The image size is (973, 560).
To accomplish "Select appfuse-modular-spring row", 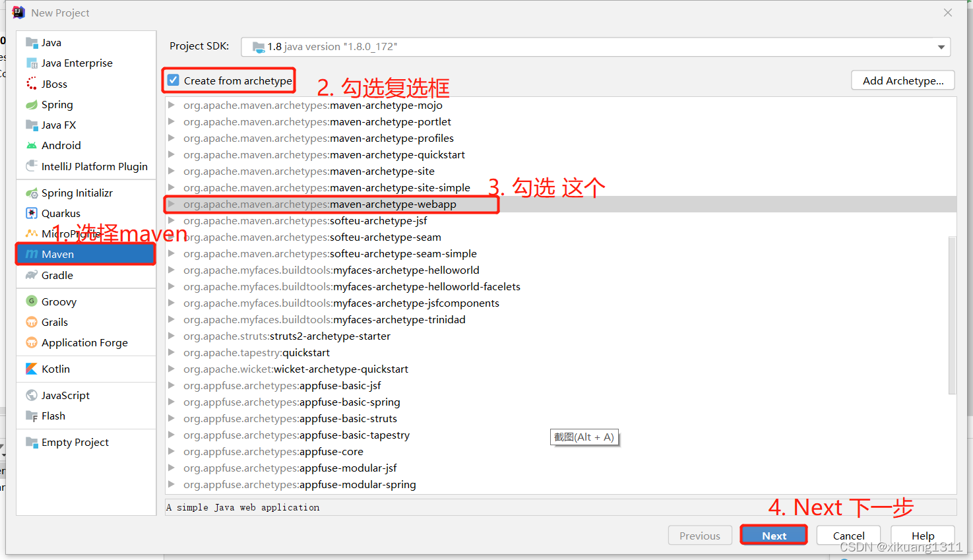I will tap(561, 484).
